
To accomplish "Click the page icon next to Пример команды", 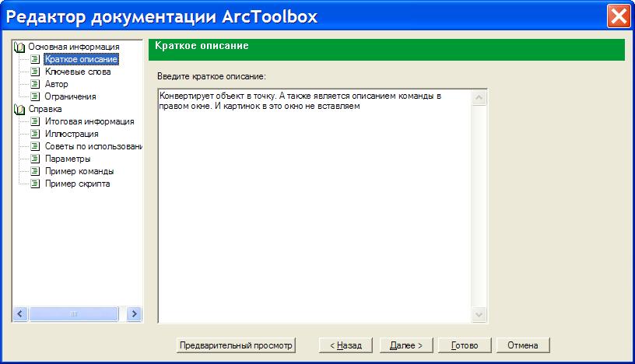I will pos(35,171).
